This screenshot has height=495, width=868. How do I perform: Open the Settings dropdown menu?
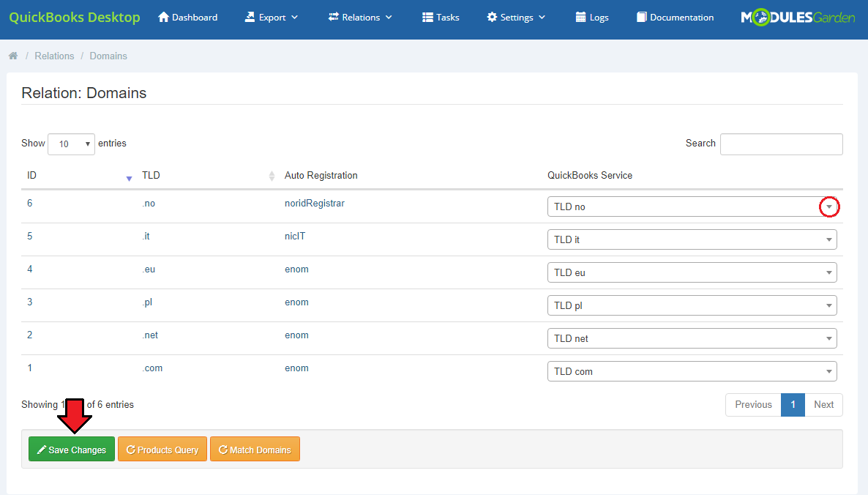click(516, 18)
